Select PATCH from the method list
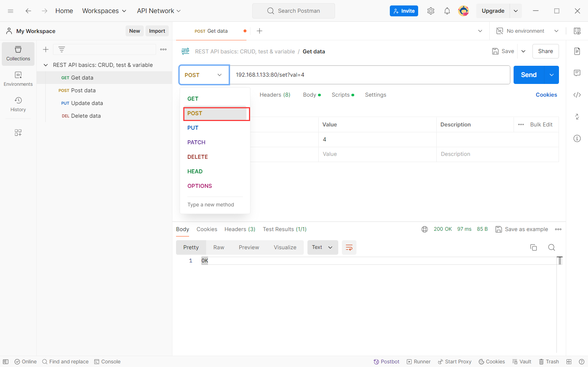 [x=196, y=142]
